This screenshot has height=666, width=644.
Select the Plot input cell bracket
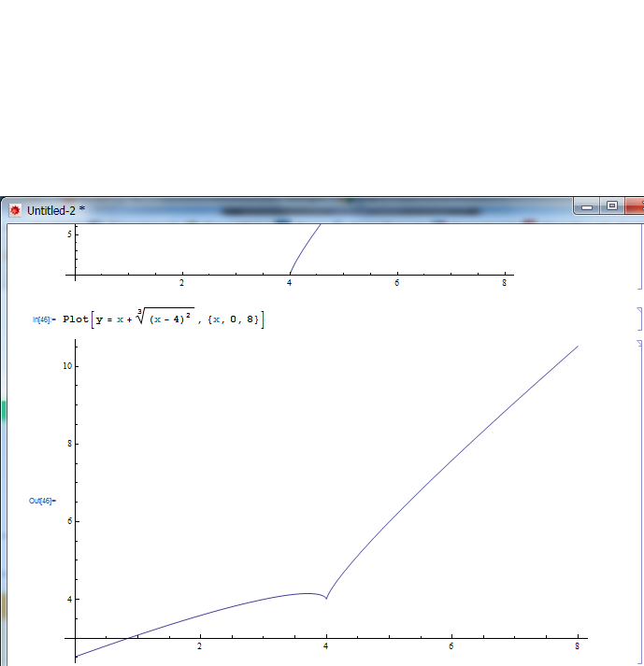click(x=639, y=319)
